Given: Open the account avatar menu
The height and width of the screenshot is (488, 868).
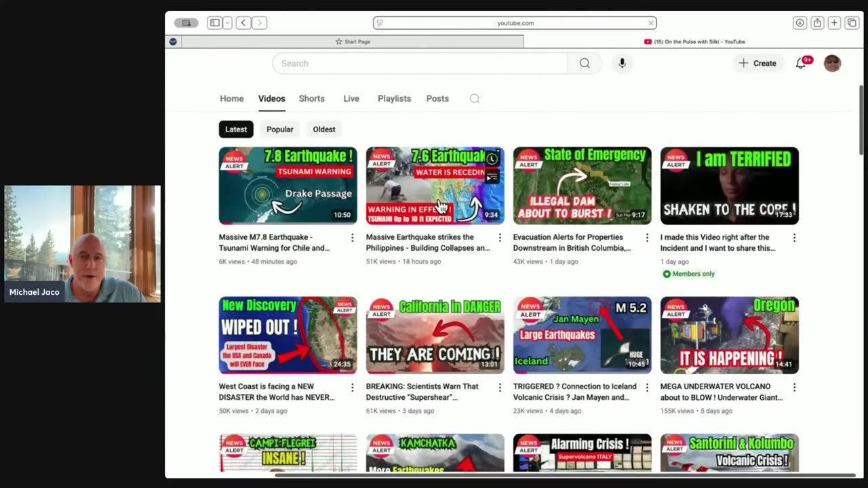Looking at the screenshot, I should pyautogui.click(x=832, y=63).
